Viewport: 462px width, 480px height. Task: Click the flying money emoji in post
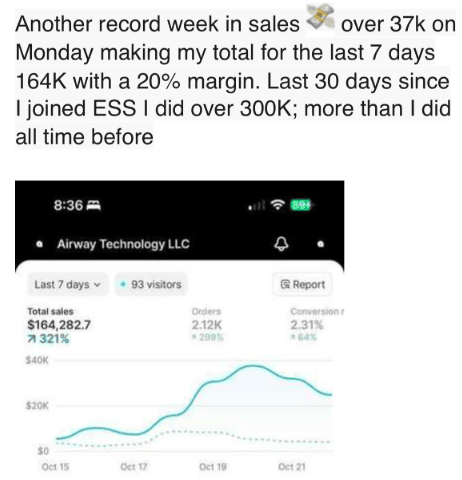(x=320, y=17)
